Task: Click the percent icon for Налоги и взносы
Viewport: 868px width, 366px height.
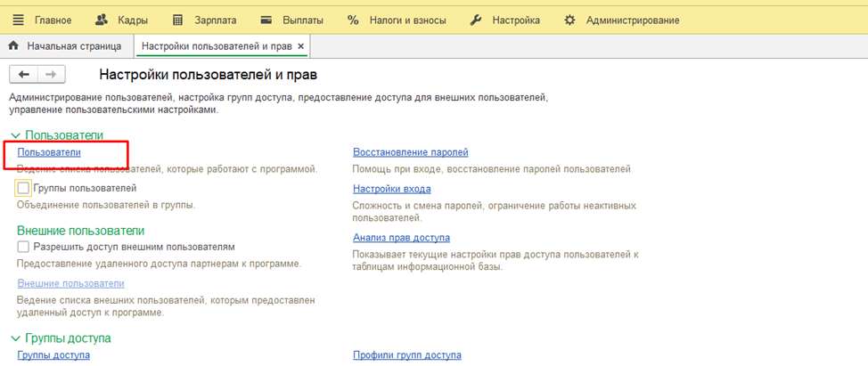Action: 353,20
